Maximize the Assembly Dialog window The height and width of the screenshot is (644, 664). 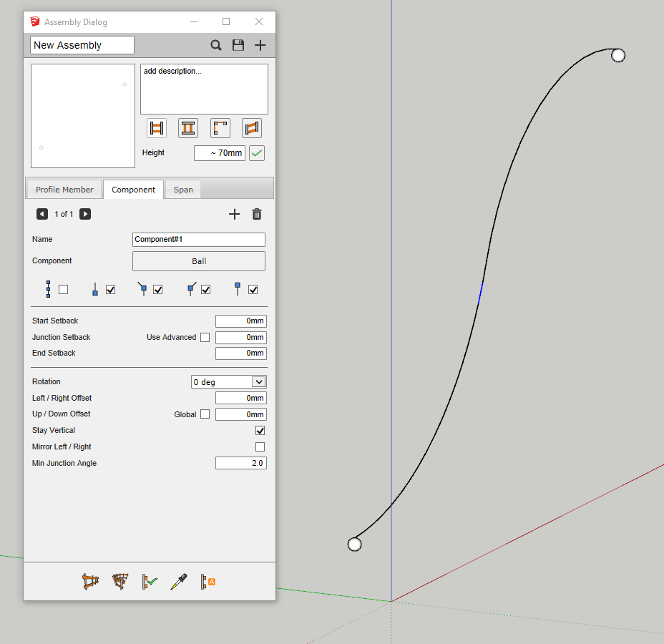click(x=226, y=21)
